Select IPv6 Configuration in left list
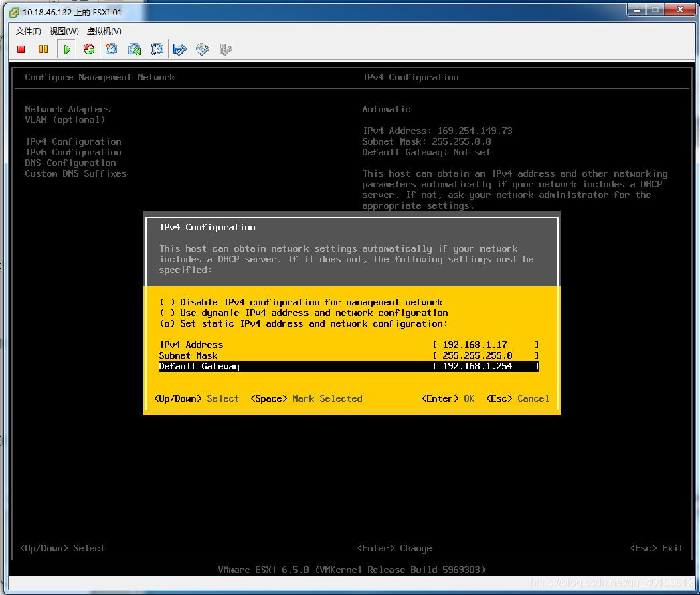The width and height of the screenshot is (700, 595). (74, 152)
